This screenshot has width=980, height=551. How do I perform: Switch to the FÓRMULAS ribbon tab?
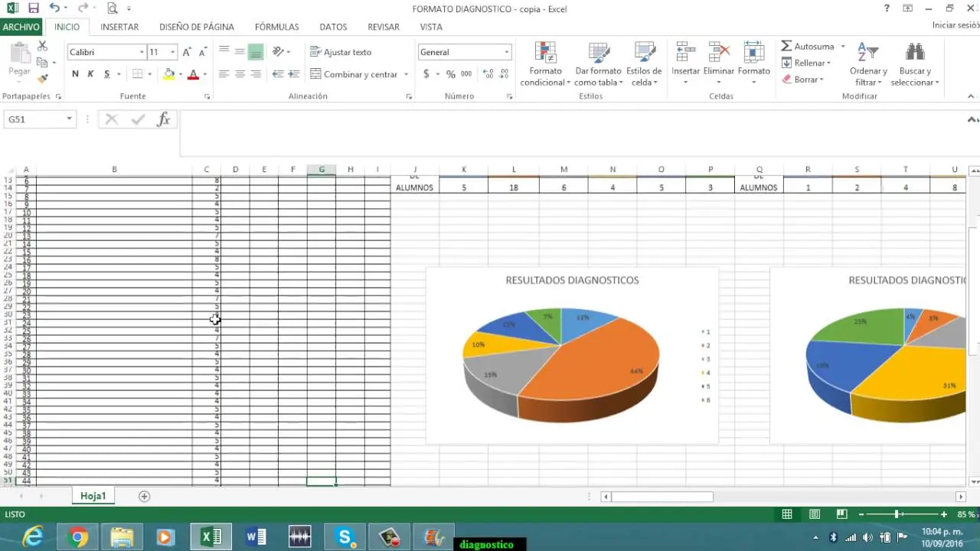[276, 27]
